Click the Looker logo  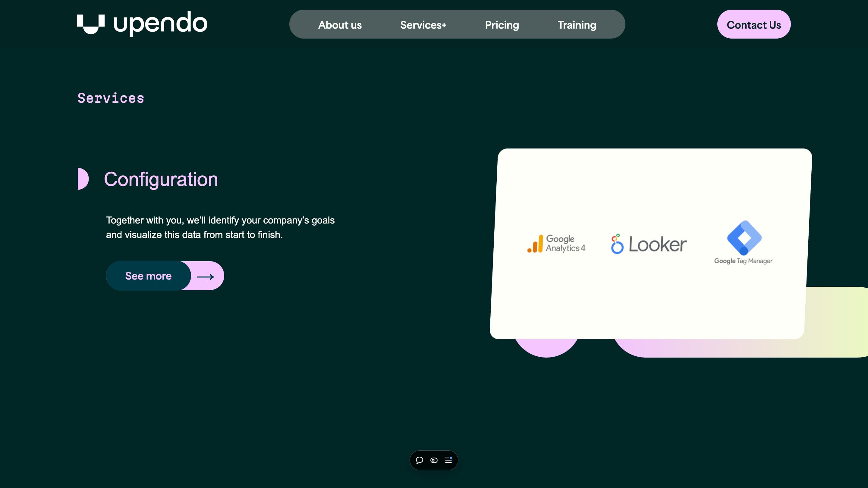pos(649,244)
